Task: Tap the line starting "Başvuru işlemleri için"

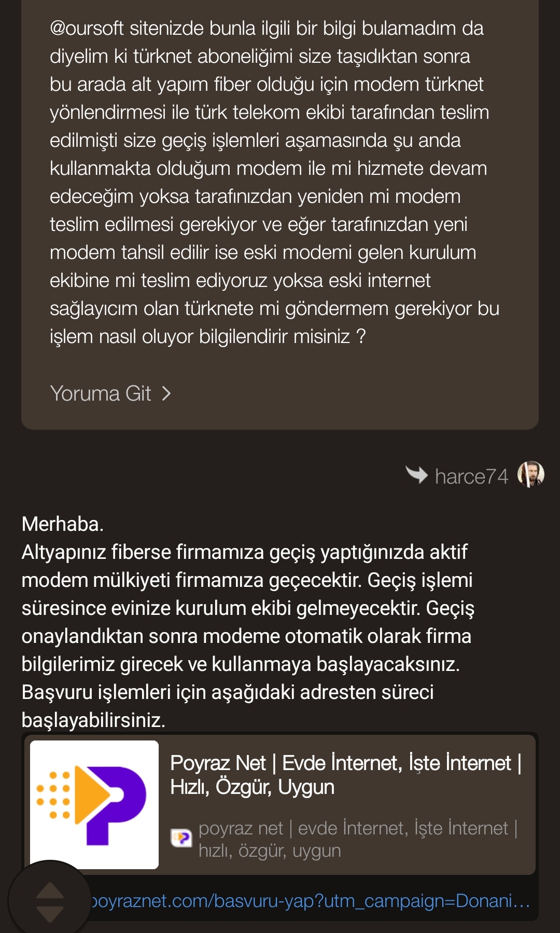Action: (x=227, y=692)
